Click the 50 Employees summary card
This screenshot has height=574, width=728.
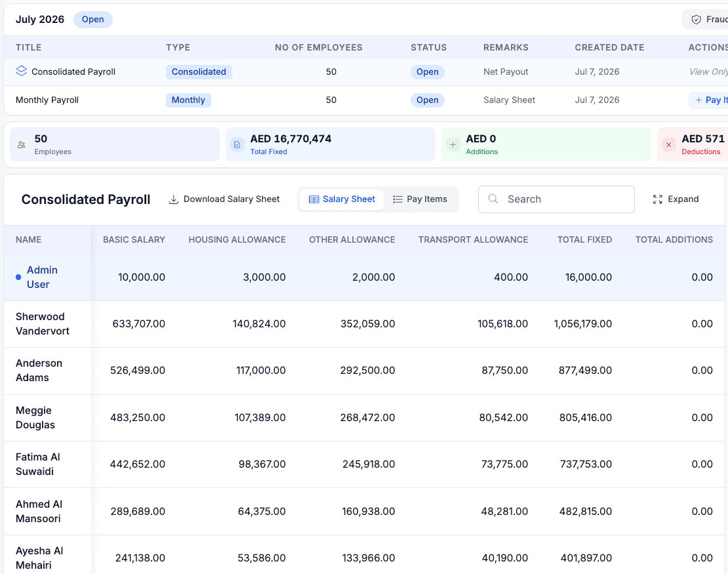click(x=115, y=144)
